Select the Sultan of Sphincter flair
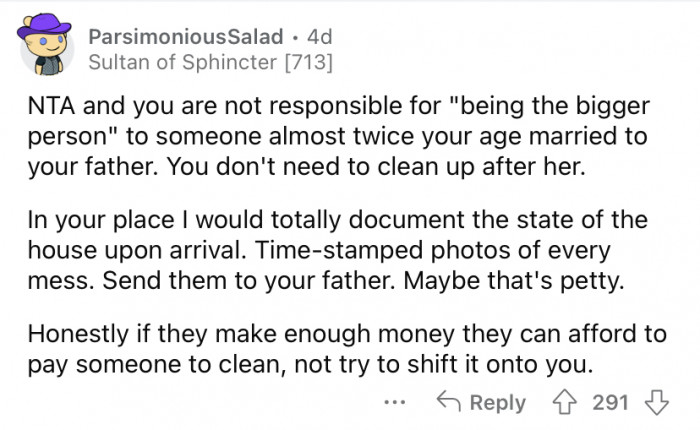 (183, 62)
